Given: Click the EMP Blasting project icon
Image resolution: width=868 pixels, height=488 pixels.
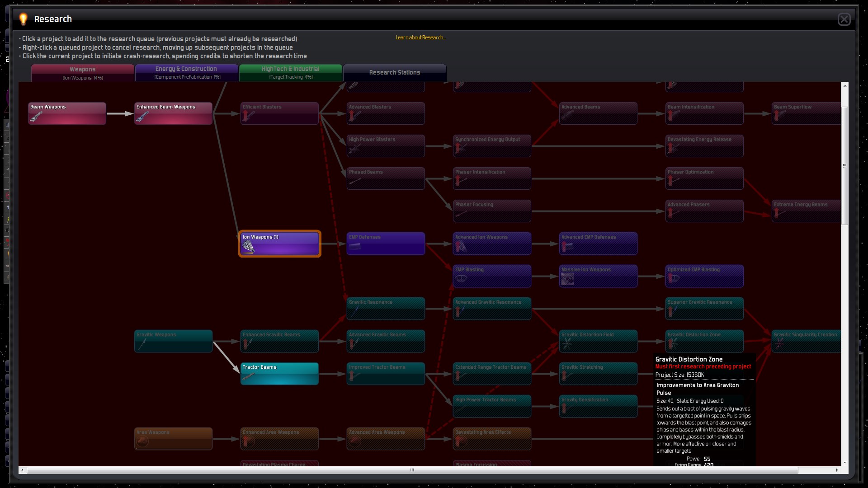Looking at the screenshot, I should pos(461,279).
